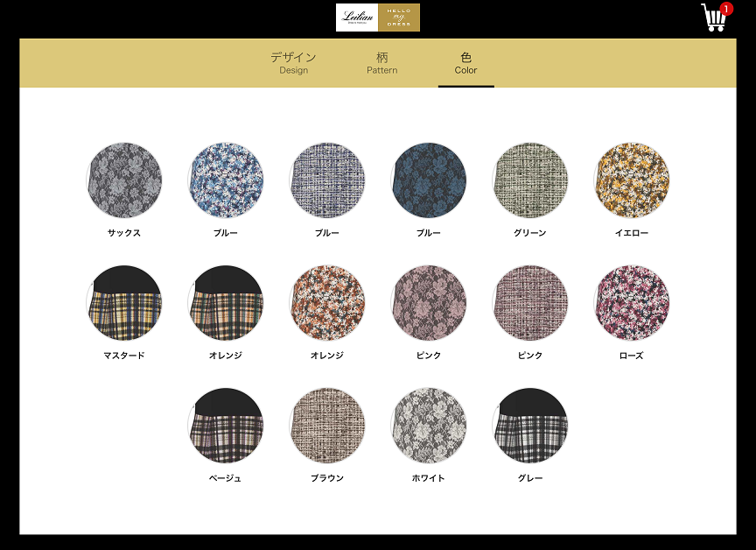Click the サックス text label

tap(124, 233)
